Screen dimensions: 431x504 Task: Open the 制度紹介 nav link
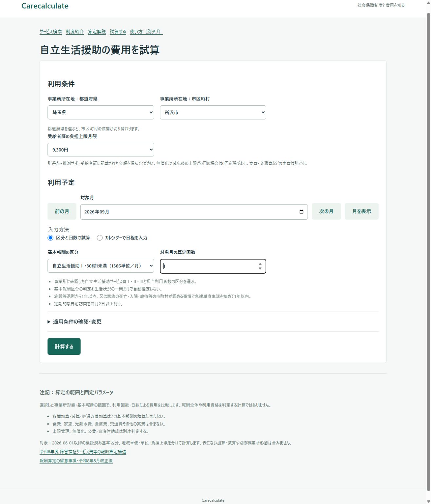[75, 32]
